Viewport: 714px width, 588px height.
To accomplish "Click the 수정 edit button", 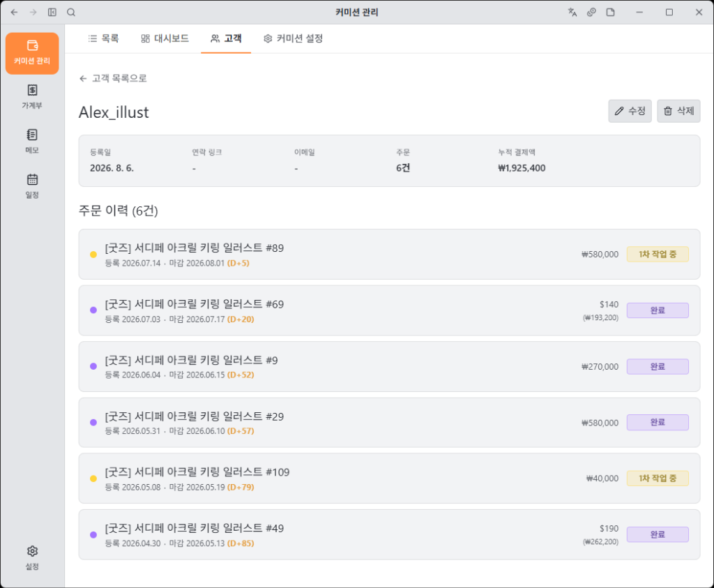I will (x=630, y=111).
